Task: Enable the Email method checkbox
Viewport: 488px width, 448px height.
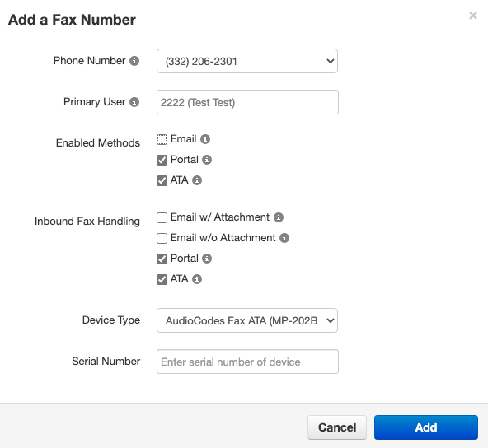Action: [x=162, y=140]
